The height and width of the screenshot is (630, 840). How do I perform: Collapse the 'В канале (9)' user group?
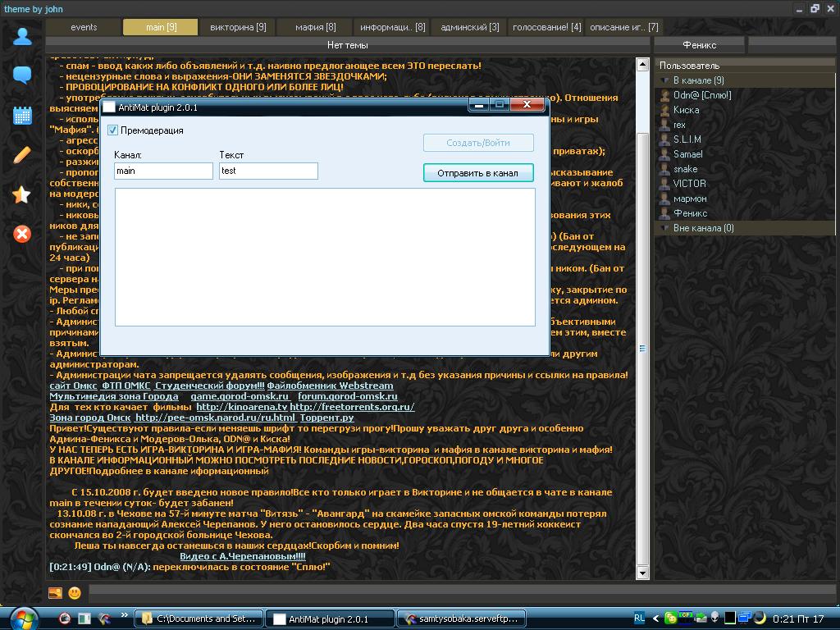[665, 80]
